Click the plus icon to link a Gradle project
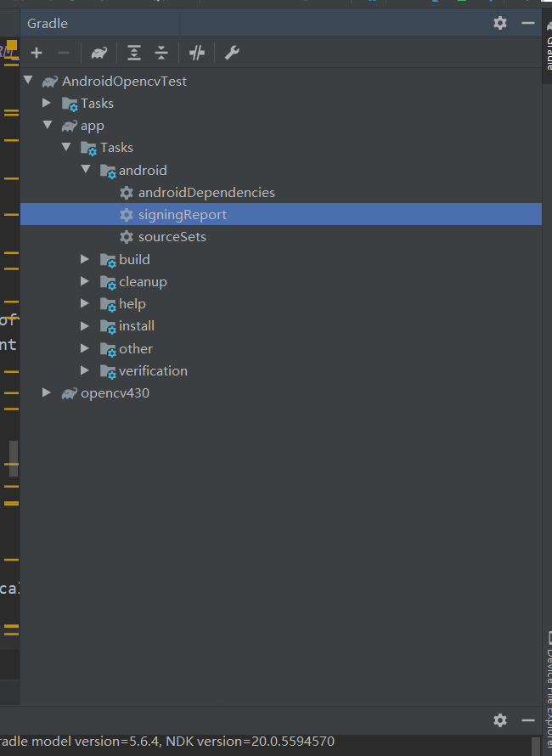This screenshot has height=756, width=552. 37,53
